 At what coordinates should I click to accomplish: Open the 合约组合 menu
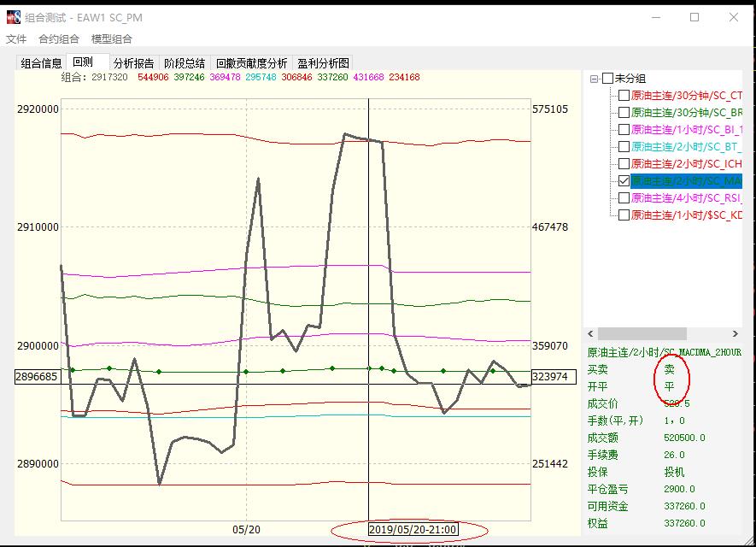(x=59, y=39)
